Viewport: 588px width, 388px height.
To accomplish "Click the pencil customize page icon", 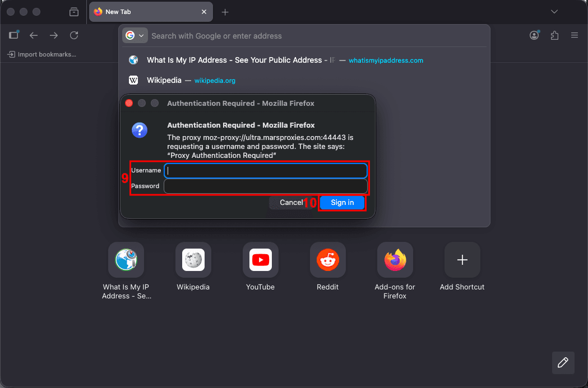I will [563, 363].
